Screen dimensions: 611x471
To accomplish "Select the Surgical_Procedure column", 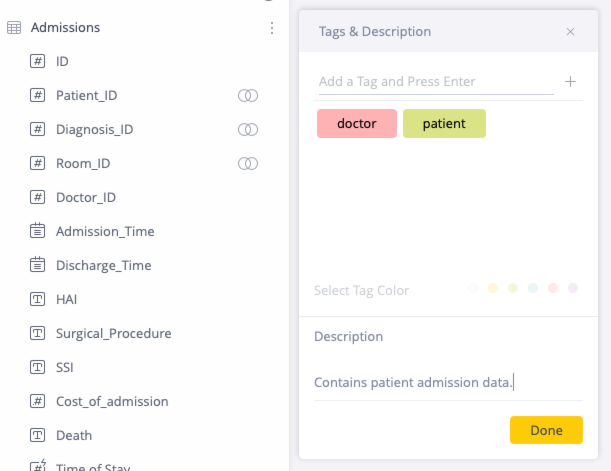I will 113,333.
